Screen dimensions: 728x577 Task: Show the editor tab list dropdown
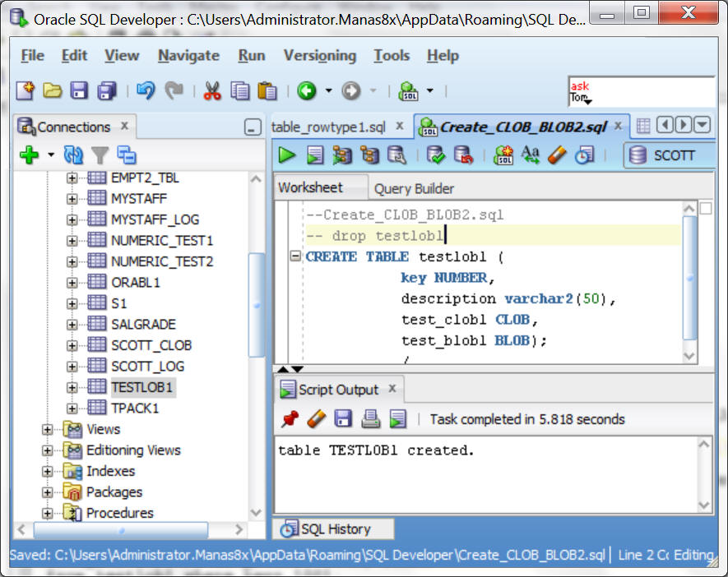(702, 125)
